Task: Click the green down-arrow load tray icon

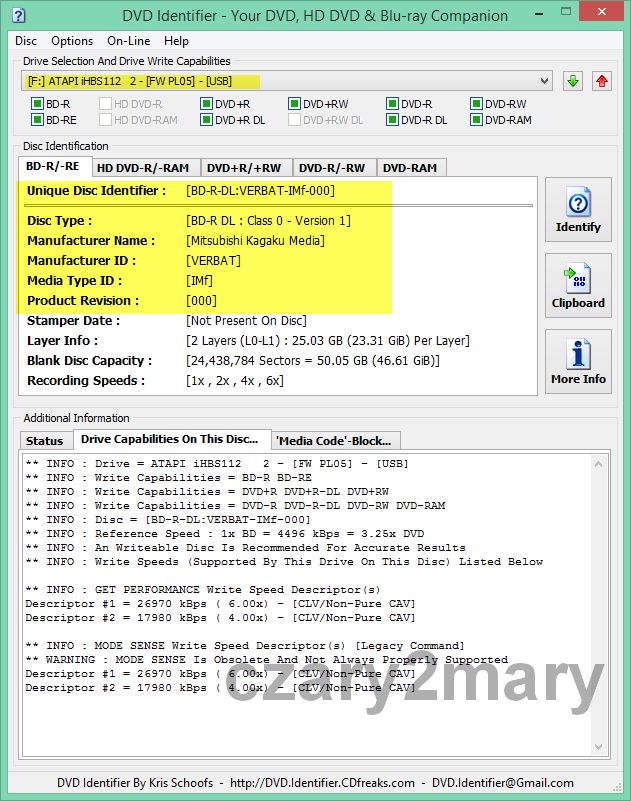Action: point(573,81)
